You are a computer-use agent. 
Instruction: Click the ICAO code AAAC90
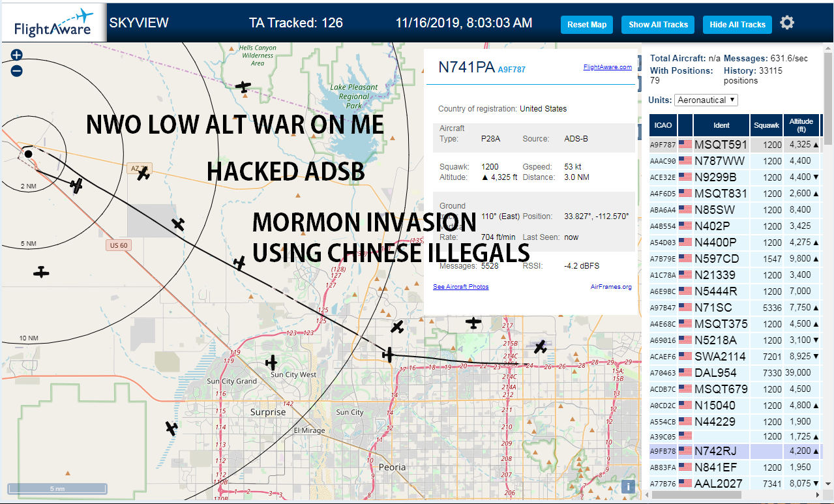click(663, 161)
